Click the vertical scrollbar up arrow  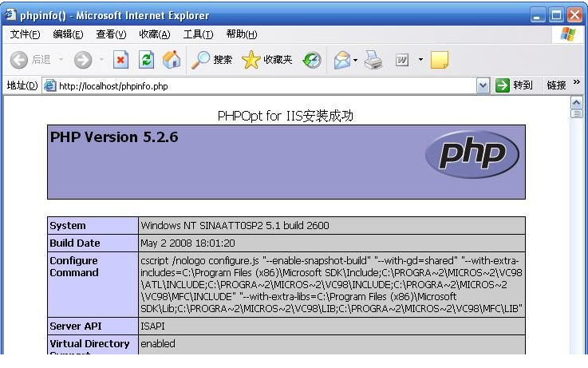(576, 102)
